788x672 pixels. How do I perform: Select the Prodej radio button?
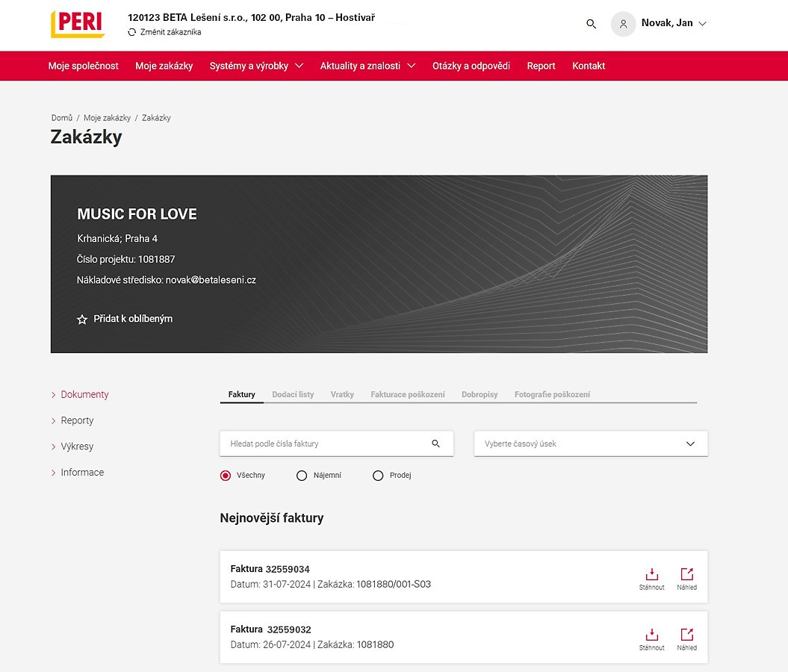click(378, 476)
